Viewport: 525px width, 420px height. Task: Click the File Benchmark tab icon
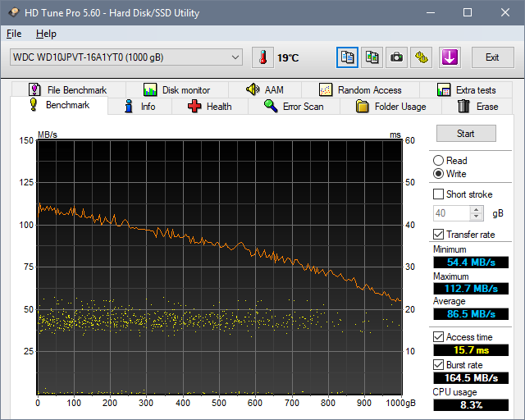tap(34, 89)
